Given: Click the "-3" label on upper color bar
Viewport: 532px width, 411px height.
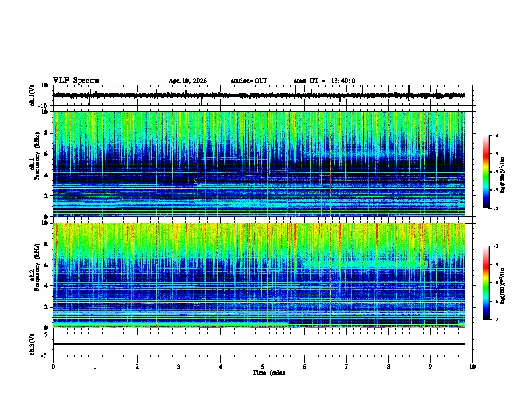Looking at the screenshot, I should tap(495, 136).
